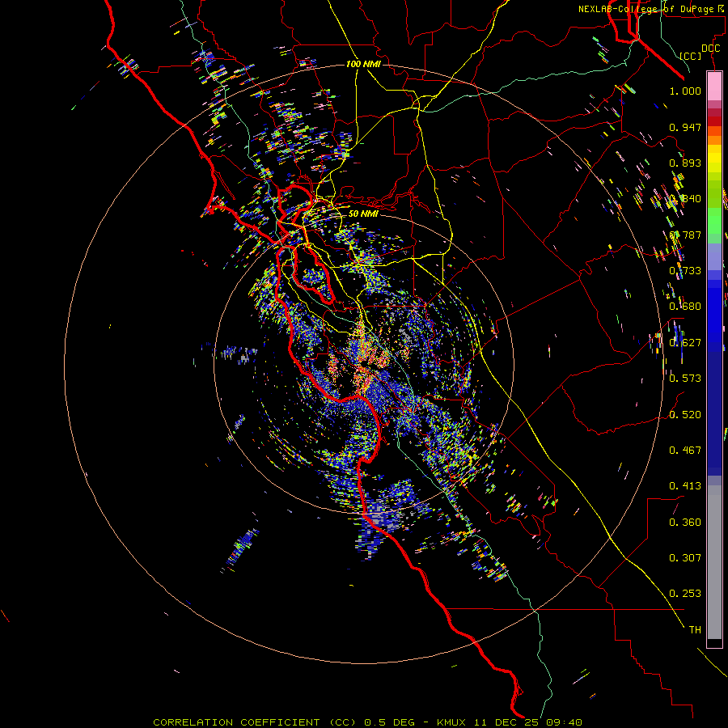Select the 0.680 color scale value
Image resolution: width=728 pixels, height=728 pixels.
[x=685, y=307]
